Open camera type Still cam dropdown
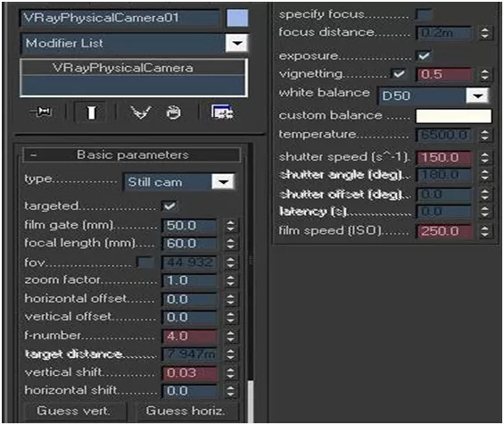 pos(223,182)
